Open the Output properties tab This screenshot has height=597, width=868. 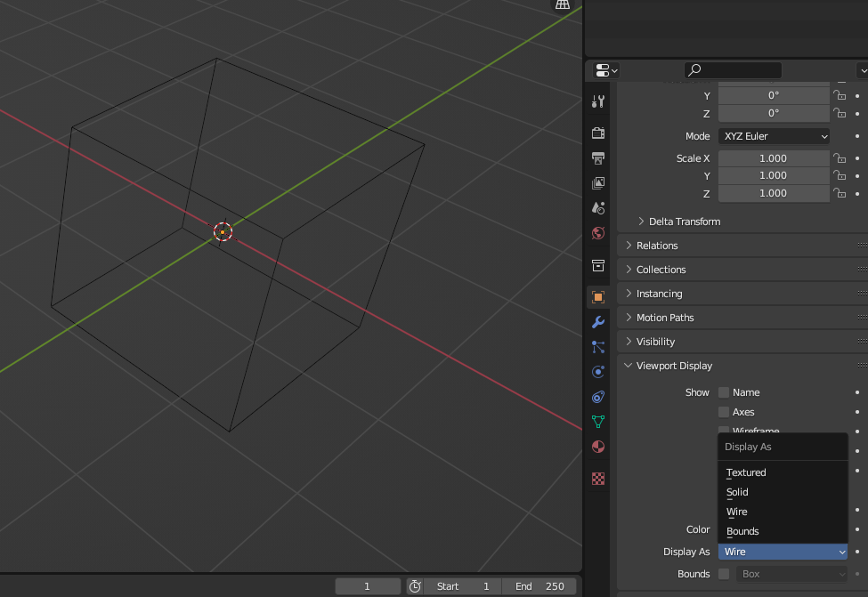tap(598, 158)
